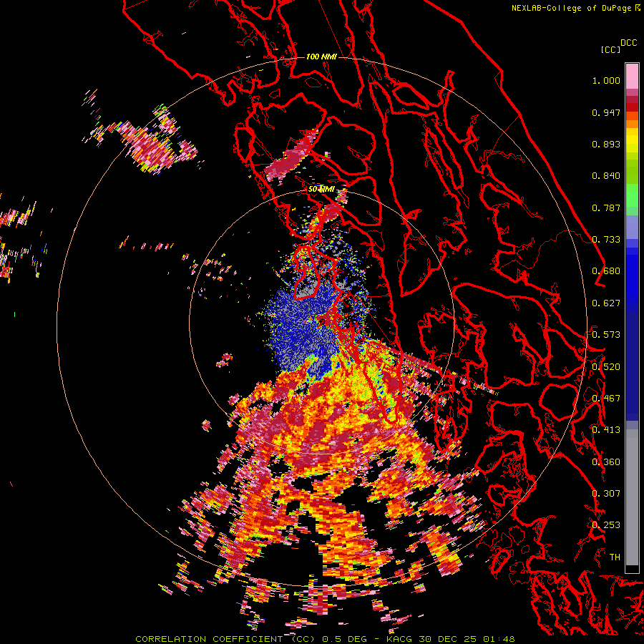Click the 0.627 color scale value
The image size is (644, 644).
606,303
